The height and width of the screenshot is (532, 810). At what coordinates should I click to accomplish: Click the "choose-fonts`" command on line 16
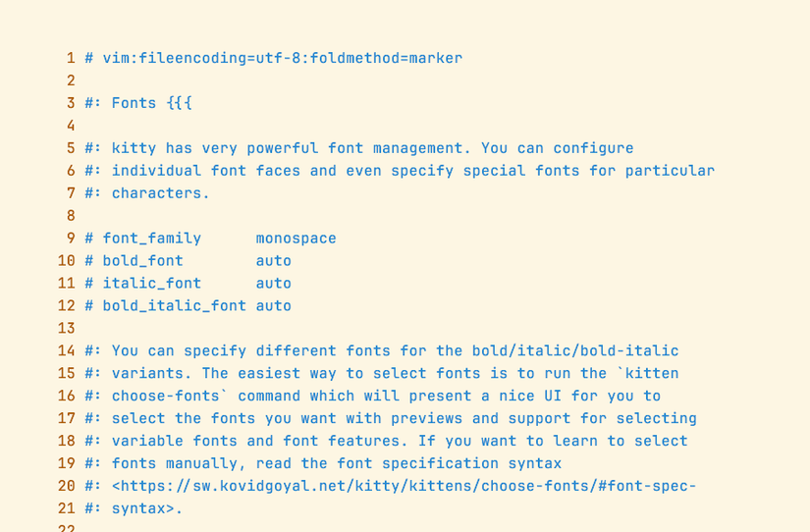point(169,397)
